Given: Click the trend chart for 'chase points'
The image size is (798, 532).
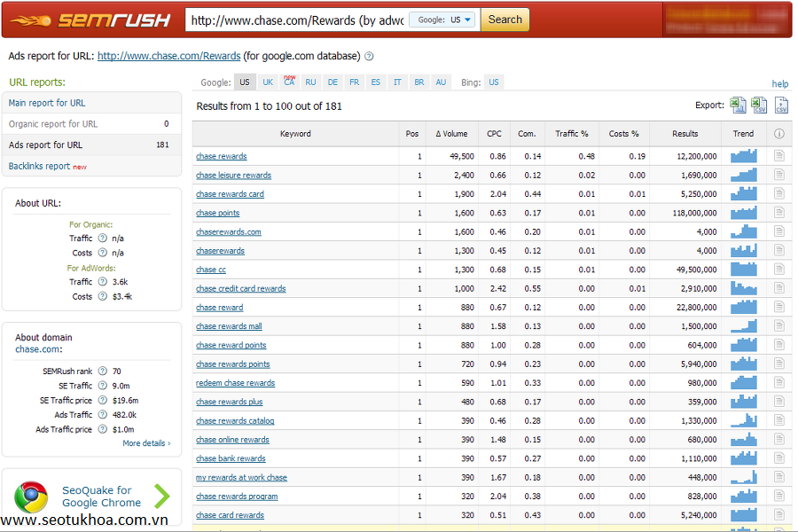Looking at the screenshot, I should coord(743,213).
